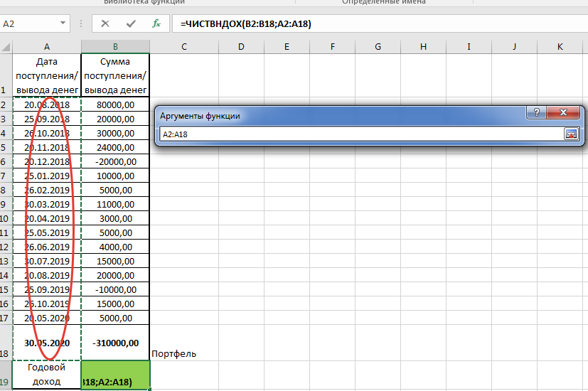Select column F header
This screenshot has height=391, width=588.
[x=333, y=47]
